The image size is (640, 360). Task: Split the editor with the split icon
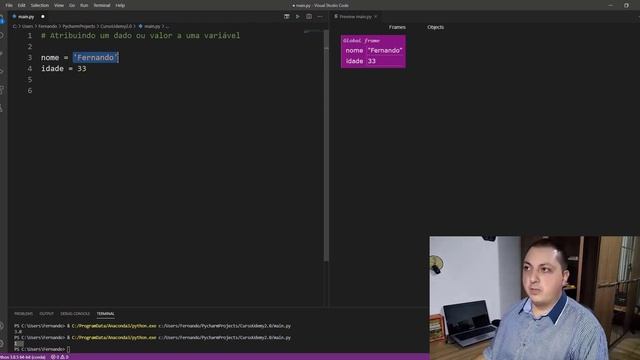[309, 17]
